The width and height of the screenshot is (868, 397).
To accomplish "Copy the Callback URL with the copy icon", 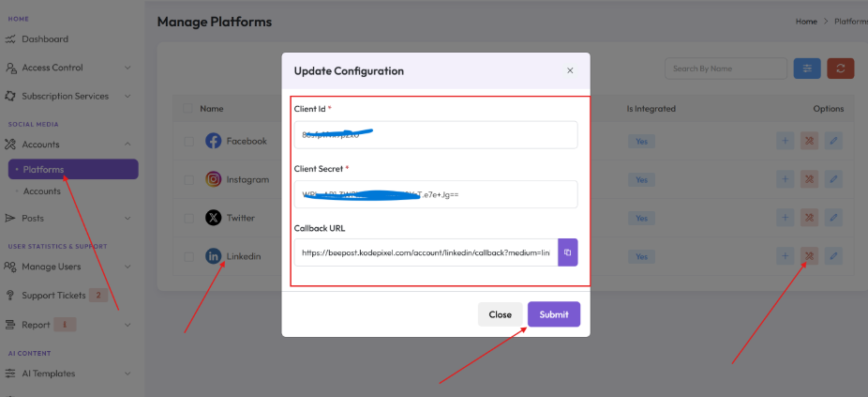I will tap(567, 252).
